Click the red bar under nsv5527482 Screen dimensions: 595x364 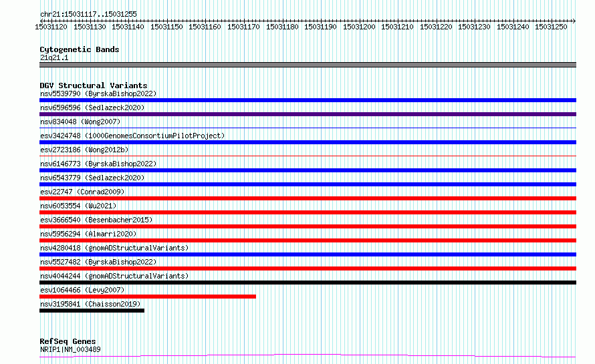[x=308, y=268]
